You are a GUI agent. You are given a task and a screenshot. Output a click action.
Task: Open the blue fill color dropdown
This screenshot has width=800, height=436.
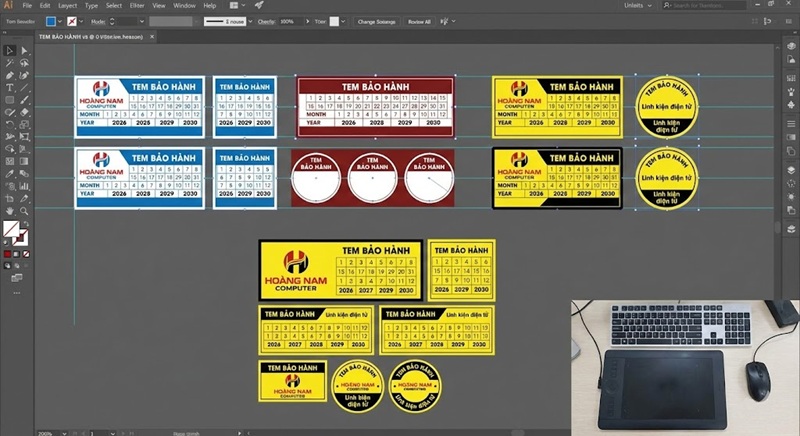pyautogui.click(x=57, y=20)
